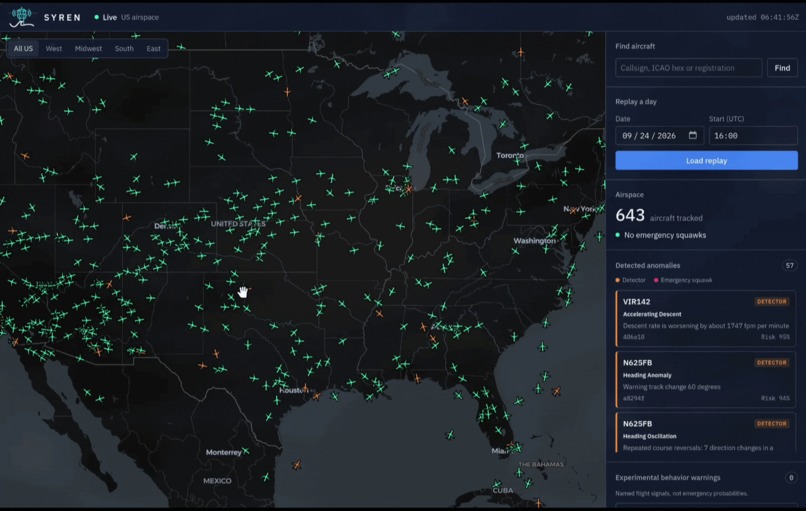806x511 pixels.
Task: Click the 0 experimental warnings count badge
Action: click(791, 478)
